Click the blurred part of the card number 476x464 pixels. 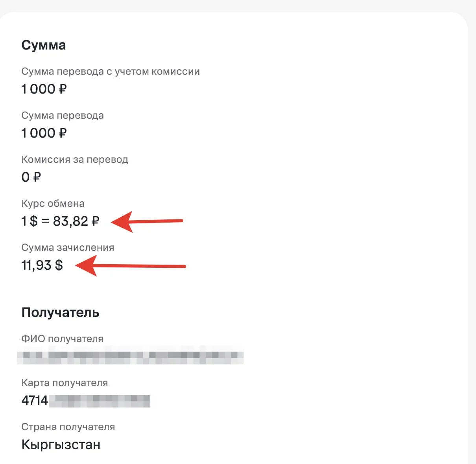pos(100,401)
